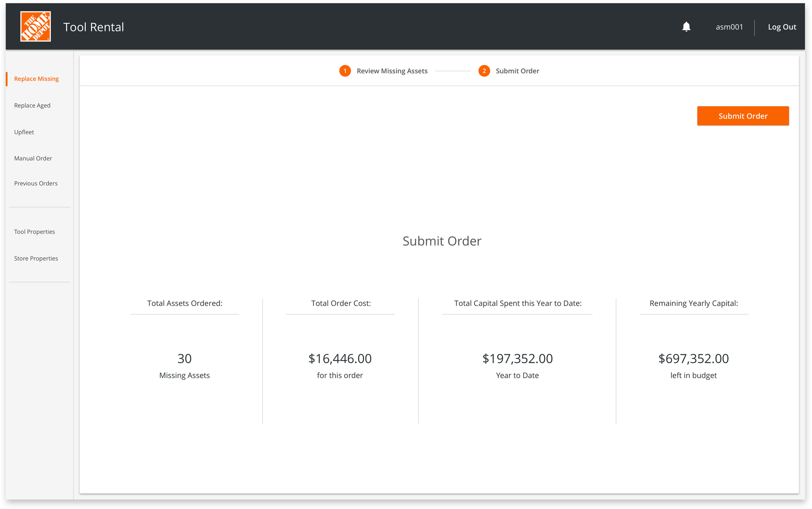Viewport: 812px width, 509px height.
Task: View Previous Orders
Action: pos(36,184)
